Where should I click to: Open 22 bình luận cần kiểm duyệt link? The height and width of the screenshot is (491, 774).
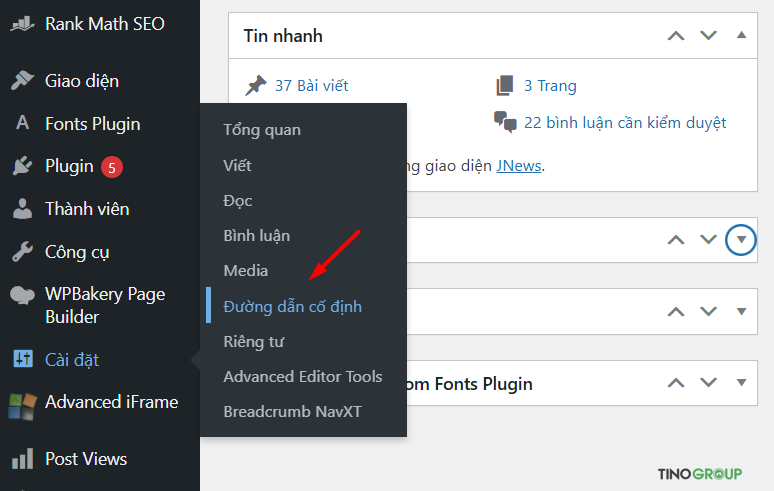point(624,122)
